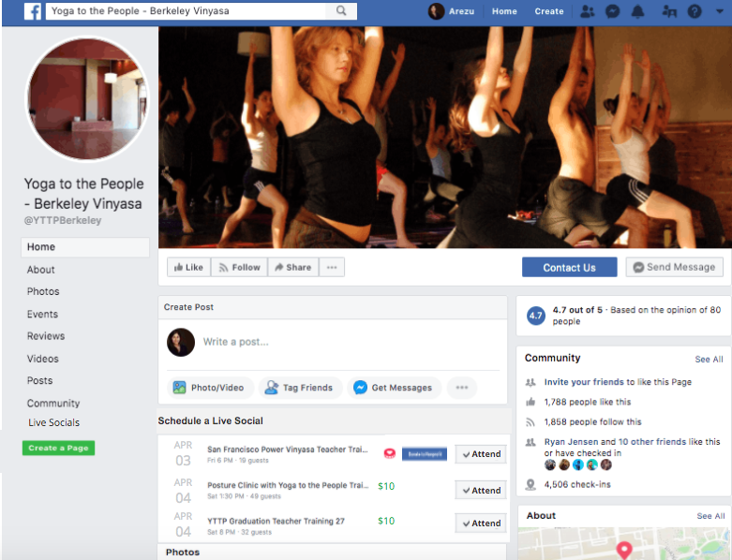Open Photos in the page sidebar

[x=43, y=291]
